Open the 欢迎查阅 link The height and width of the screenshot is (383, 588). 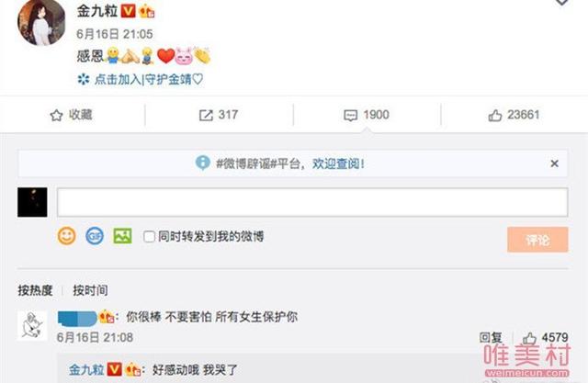(x=338, y=163)
